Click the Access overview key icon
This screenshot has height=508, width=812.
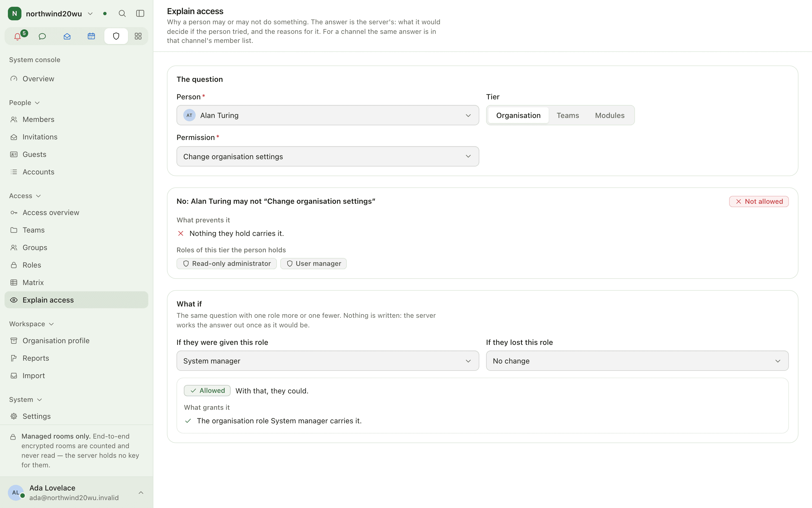(x=14, y=212)
